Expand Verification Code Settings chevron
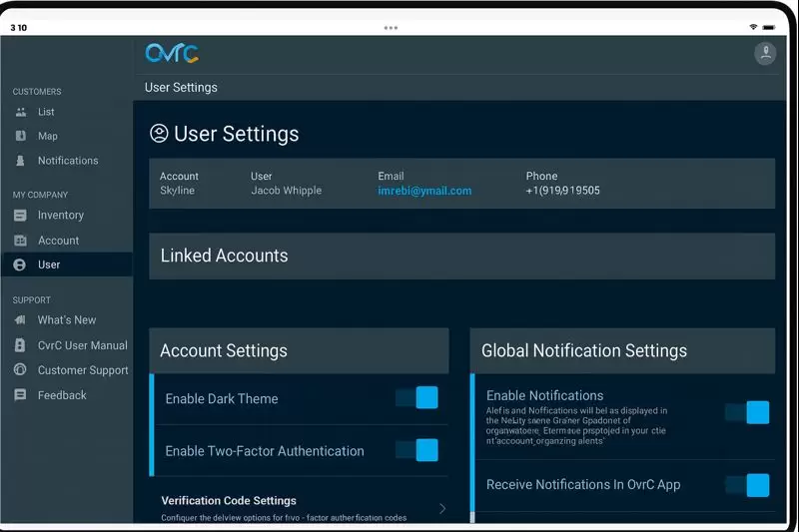Image resolution: width=799 pixels, height=532 pixels. coord(442,508)
